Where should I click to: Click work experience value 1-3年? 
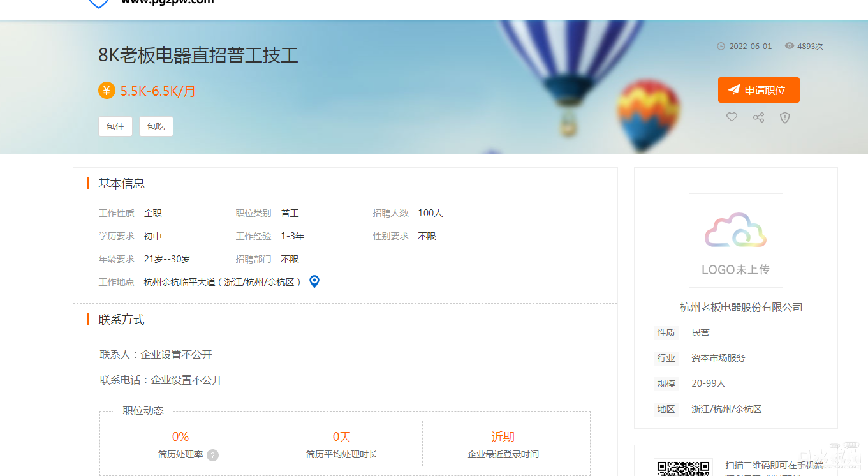[x=293, y=236]
